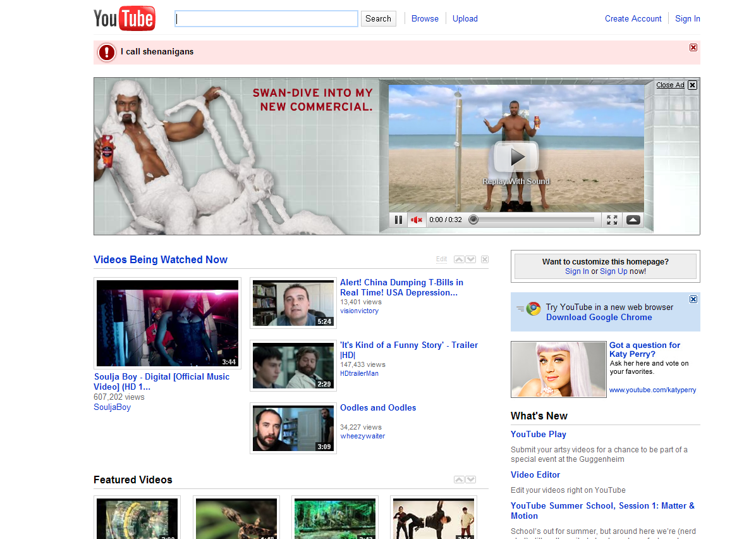
Task: Click the big play button on ad
Action: pos(516,157)
